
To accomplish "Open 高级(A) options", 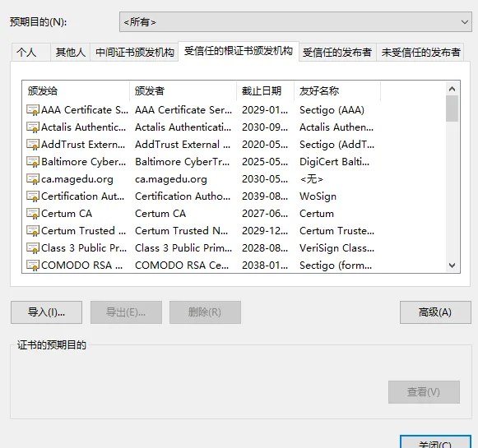I will 435,312.
